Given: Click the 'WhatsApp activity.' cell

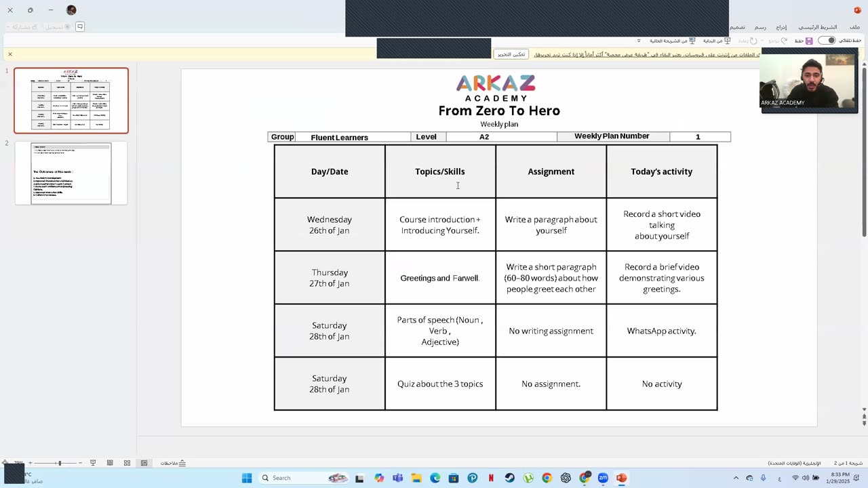Looking at the screenshot, I should click(662, 331).
